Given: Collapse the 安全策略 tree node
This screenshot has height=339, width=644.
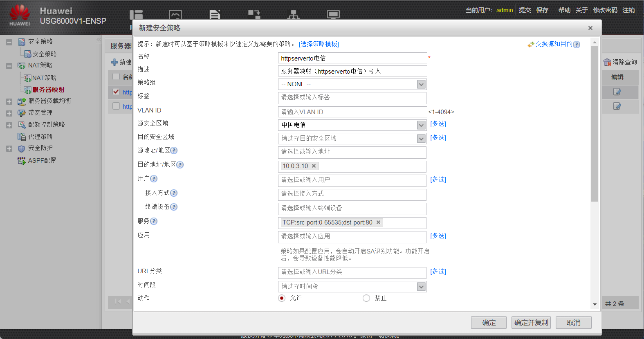Looking at the screenshot, I should point(9,42).
